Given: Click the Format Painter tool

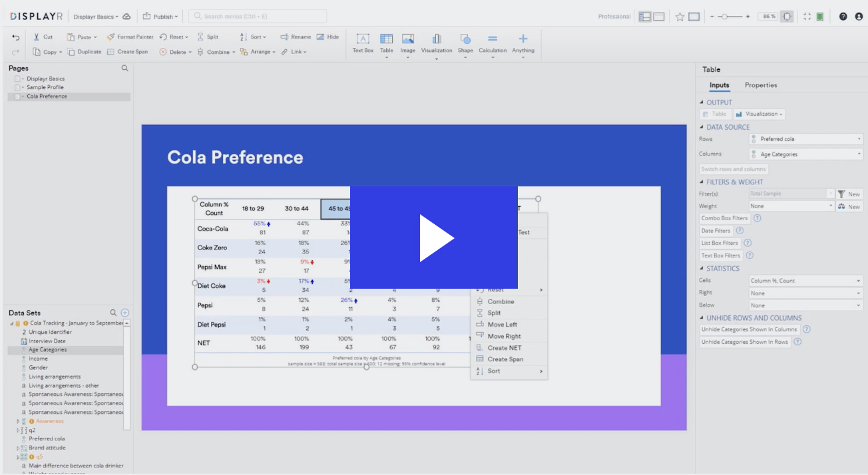Looking at the screenshot, I should click(130, 37).
